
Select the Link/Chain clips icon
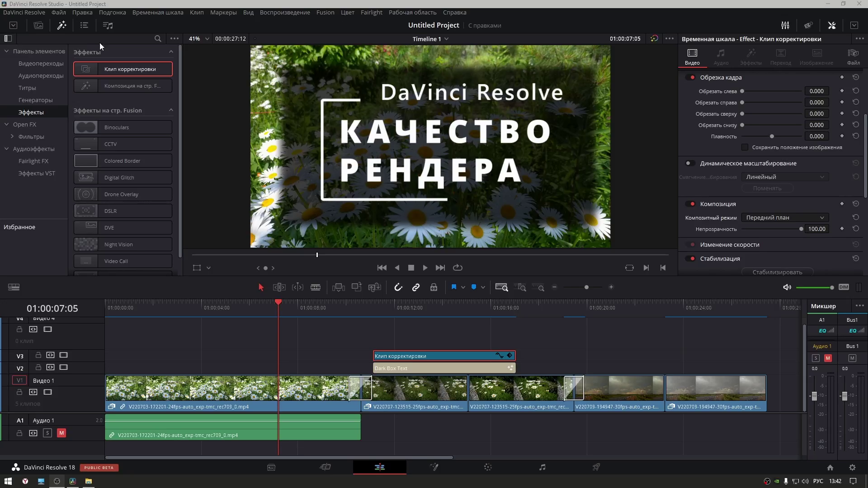417,287
